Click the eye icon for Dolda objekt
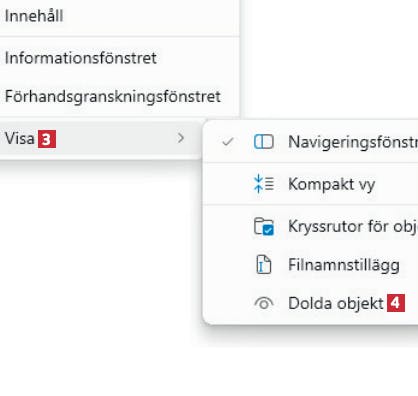Image resolution: width=418 pixels, height=396 pixels. (264, 304)
